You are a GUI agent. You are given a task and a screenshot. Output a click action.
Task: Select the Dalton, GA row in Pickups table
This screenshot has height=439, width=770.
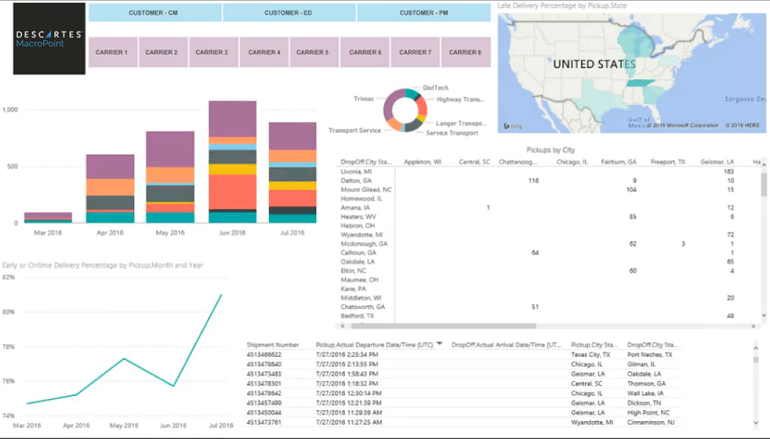click(x=355, y=180)
